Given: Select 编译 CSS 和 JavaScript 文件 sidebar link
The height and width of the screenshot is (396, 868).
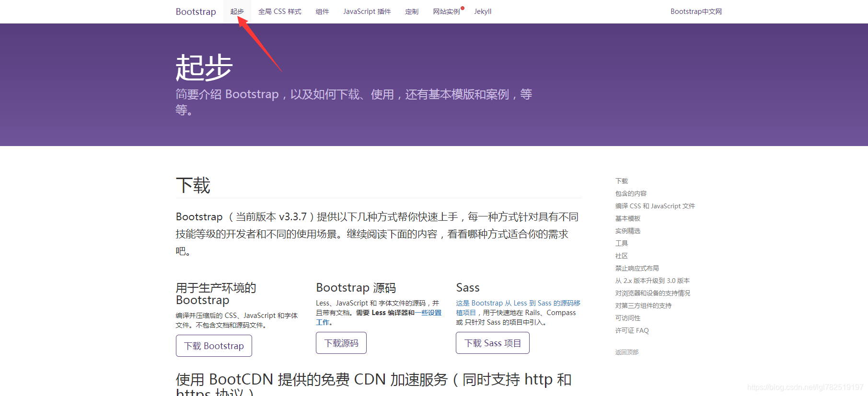Looking at the screenshot, I should click(x=655, y=206).
